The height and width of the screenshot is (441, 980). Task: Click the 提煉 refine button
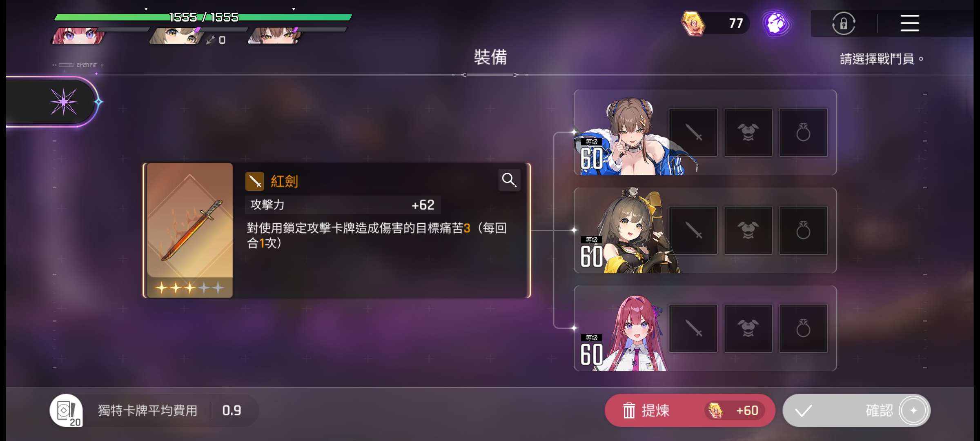[x=690, y=410]
